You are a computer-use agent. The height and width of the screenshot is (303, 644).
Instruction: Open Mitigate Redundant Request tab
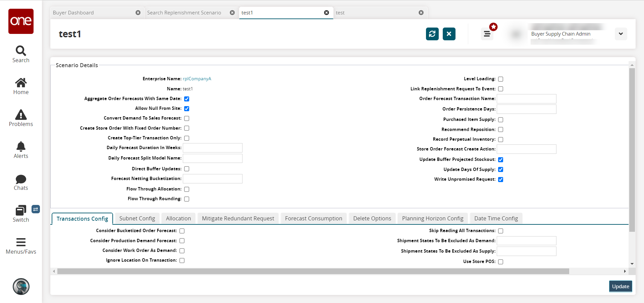238,218
